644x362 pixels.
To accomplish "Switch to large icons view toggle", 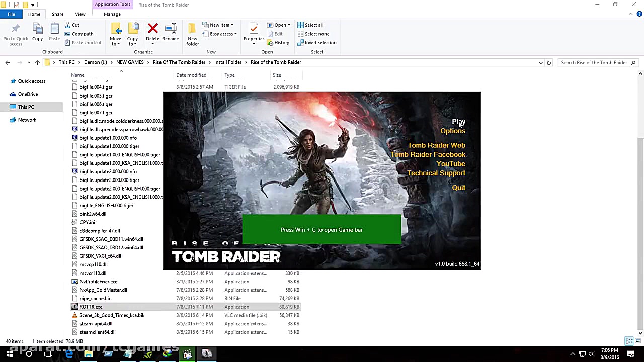I will (x=637, y=341).
